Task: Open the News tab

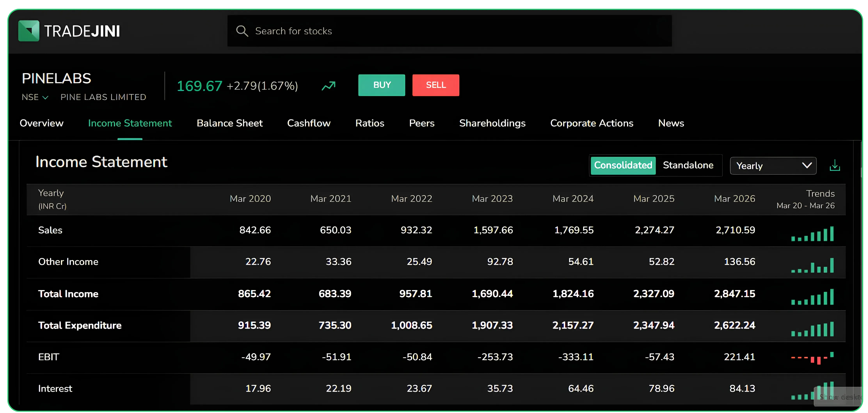Action: pos(671,123)
